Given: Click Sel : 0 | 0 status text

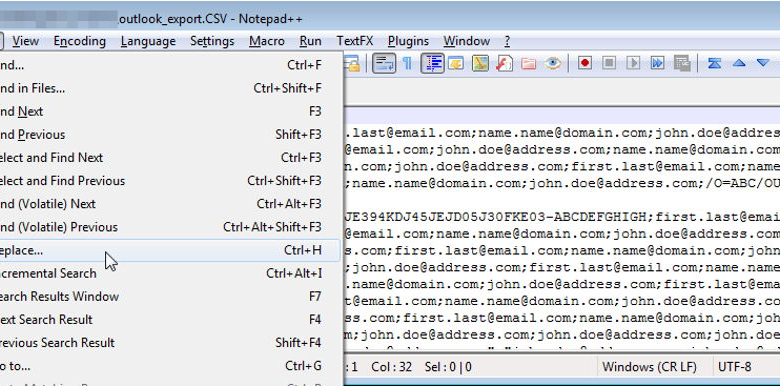Looking at the screenshot, I should coord(448,367).
